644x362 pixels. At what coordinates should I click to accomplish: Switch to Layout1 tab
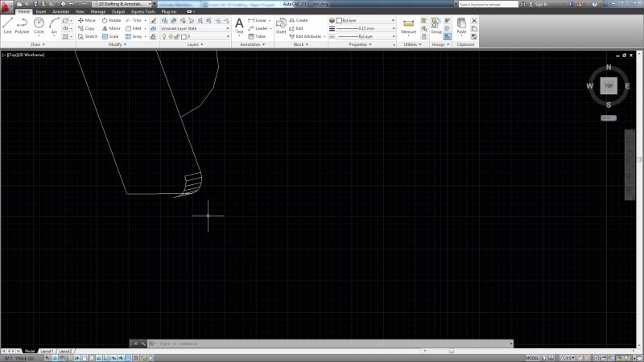[47, 352]
